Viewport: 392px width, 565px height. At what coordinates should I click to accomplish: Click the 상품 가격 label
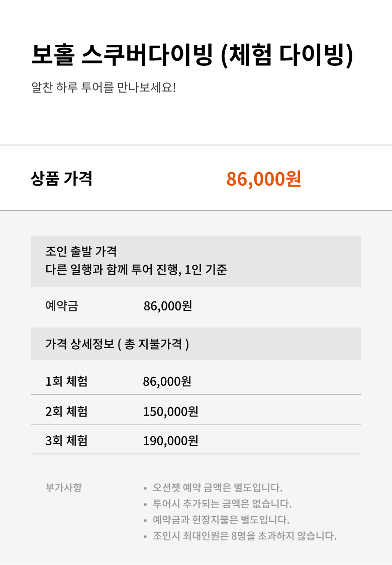pos(61,179)
